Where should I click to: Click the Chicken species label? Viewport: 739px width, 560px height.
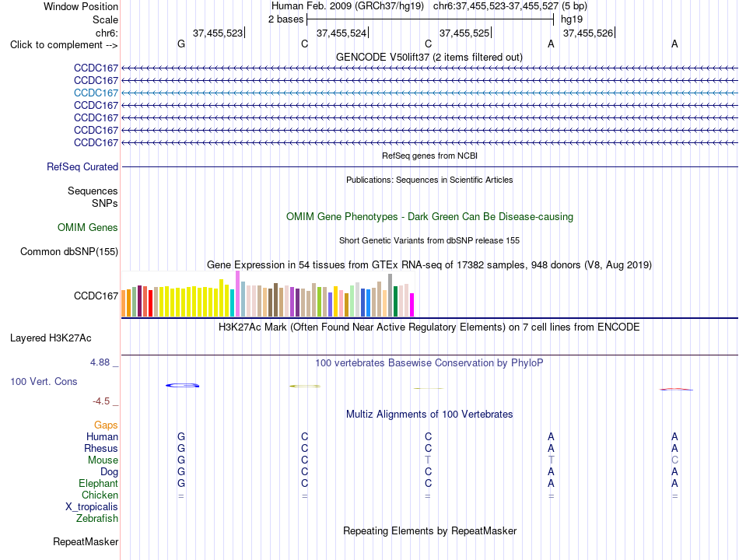coord(100,495)
